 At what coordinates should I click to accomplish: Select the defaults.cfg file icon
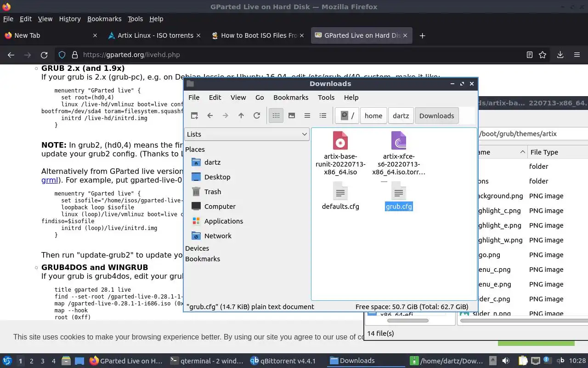click(340, 190)
